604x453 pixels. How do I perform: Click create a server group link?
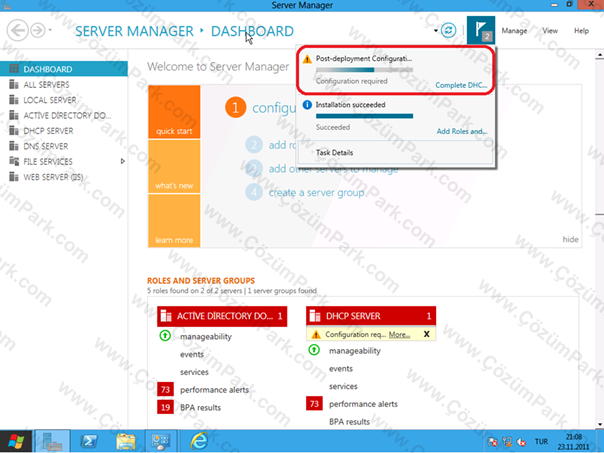pyautogui.click(x=316, y=193)
